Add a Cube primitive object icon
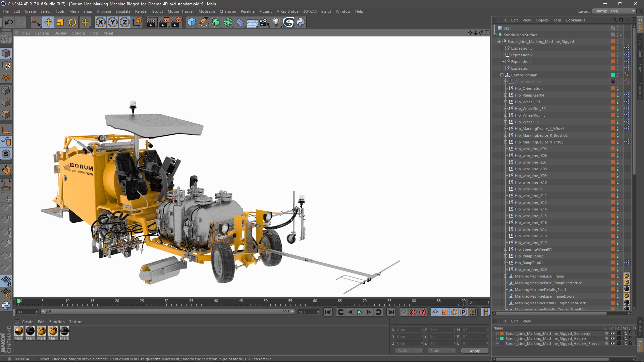The height and width of the screenshot is (362, 644). [192, 22]
